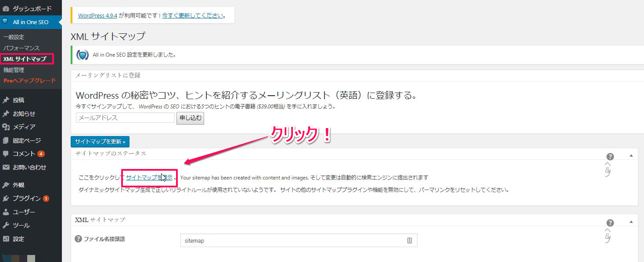The image size is (644, 262).
Task: Click the XML サイトマップ page title
Action: [x=108, y=36]
